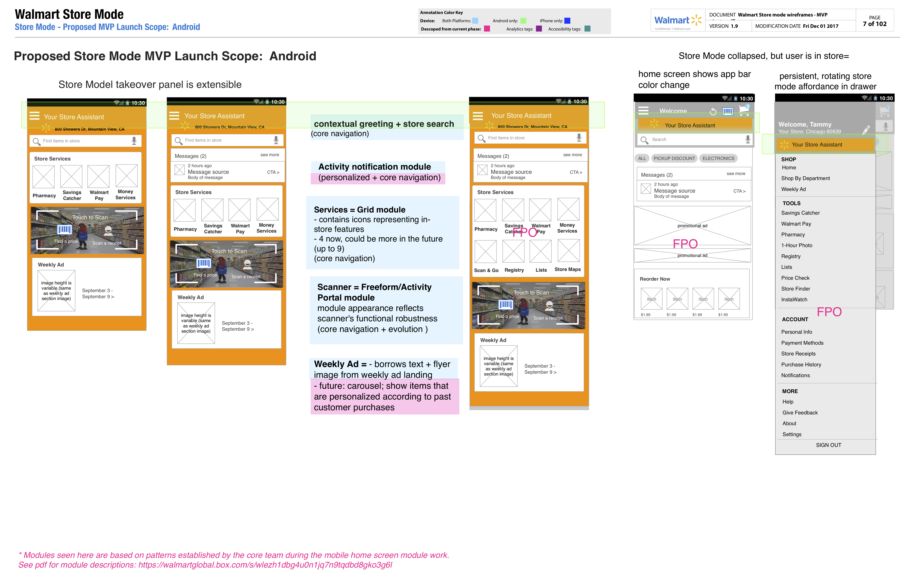Open Give Feedback in the drawer
This screenshot has height=588, width=904.
(x=800, y=412)
